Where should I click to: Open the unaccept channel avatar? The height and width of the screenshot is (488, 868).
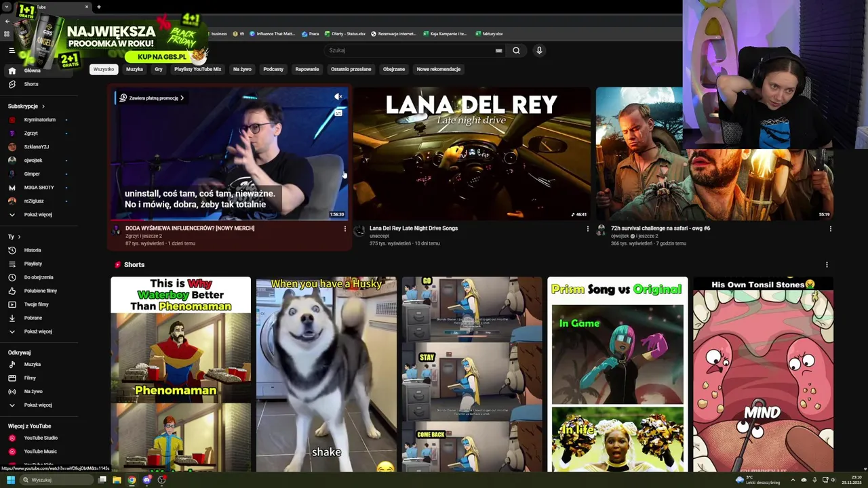pos(359,231)
